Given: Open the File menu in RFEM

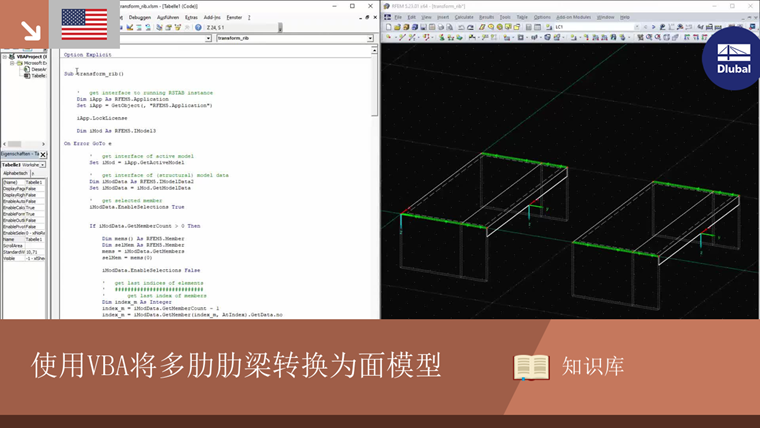Looking at the screenshot, I should 398,17.
